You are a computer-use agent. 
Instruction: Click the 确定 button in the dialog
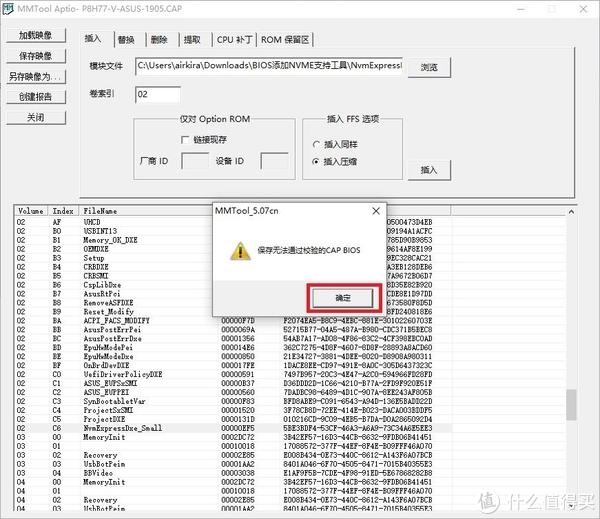(x=343, y=298)
